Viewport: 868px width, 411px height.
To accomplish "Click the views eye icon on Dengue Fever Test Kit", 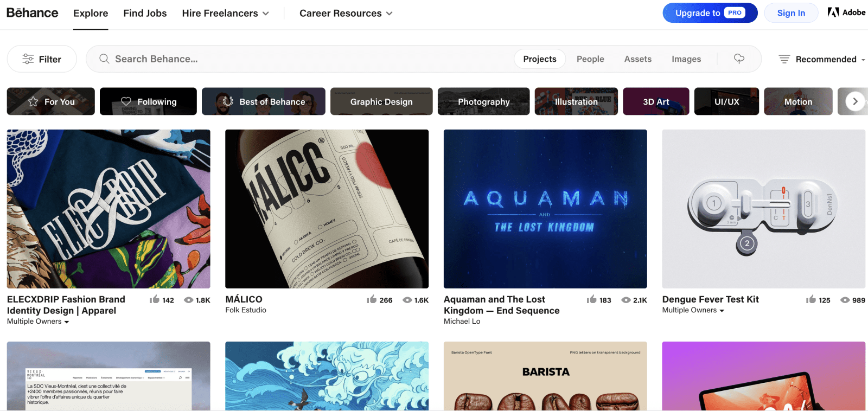I will (845, 300).
